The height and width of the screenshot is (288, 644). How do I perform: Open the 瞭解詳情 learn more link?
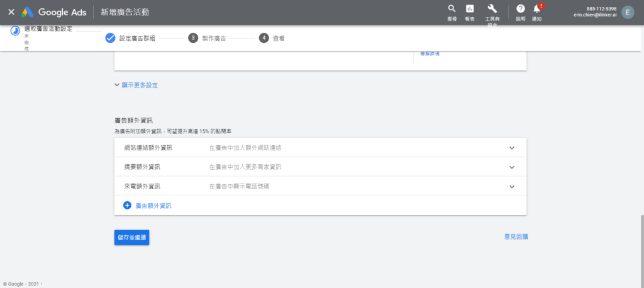[x=430, y=54]
